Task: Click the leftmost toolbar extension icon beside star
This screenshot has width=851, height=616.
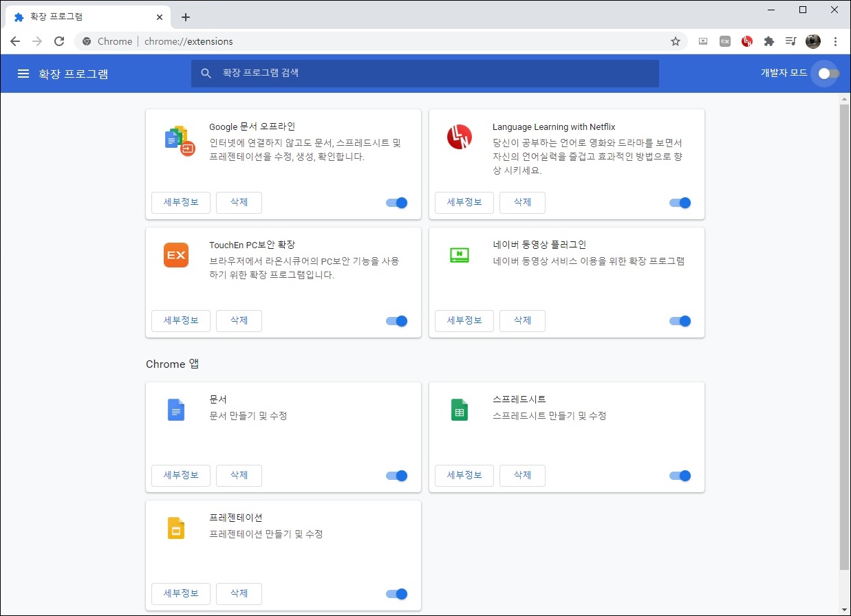Action: 703,41
